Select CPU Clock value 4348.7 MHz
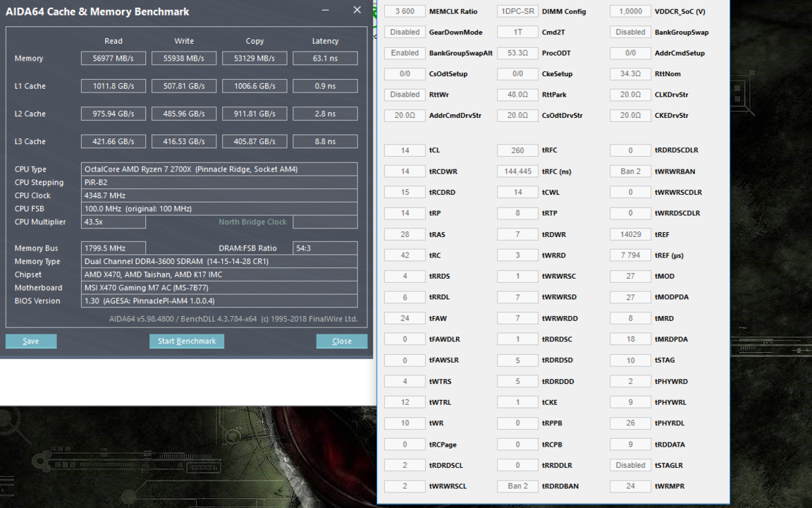 click(x=219, y=195)
